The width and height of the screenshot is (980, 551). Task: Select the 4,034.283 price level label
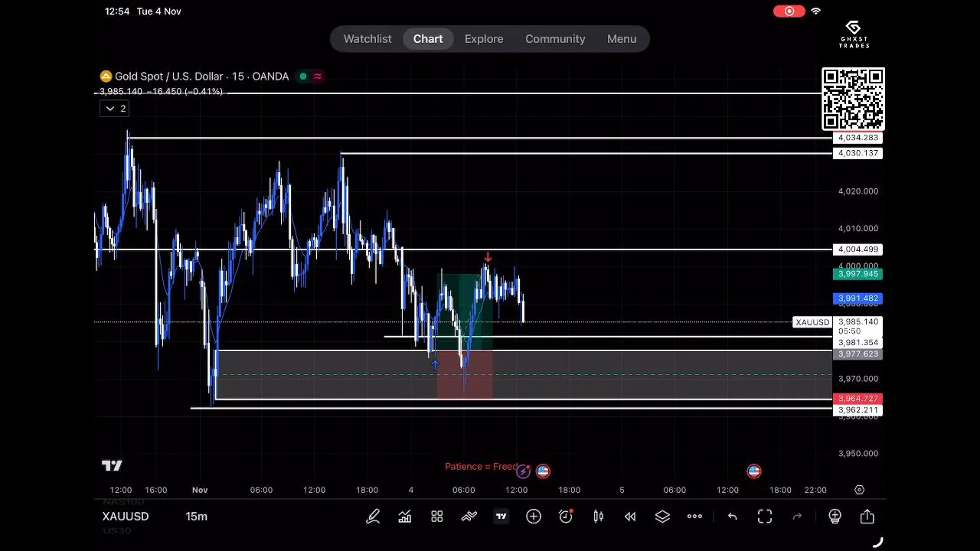click(857, 138)
